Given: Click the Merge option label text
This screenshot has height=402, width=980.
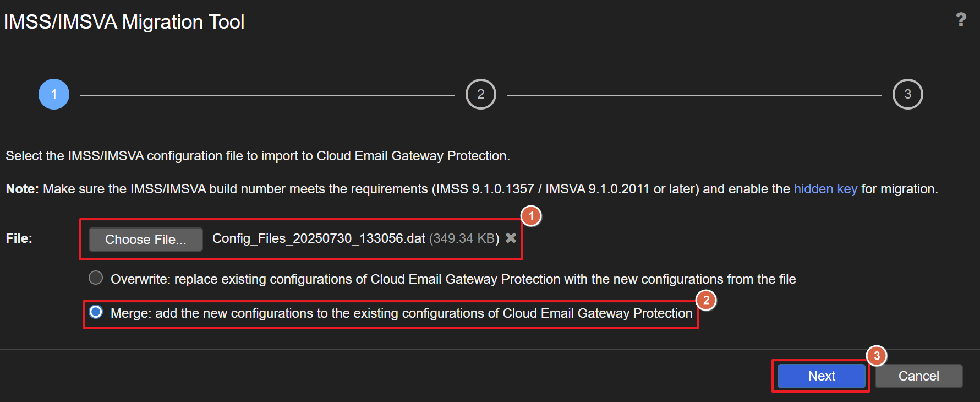Looking at the screenshot, I should pyautogui.click(x=401, y=313).
